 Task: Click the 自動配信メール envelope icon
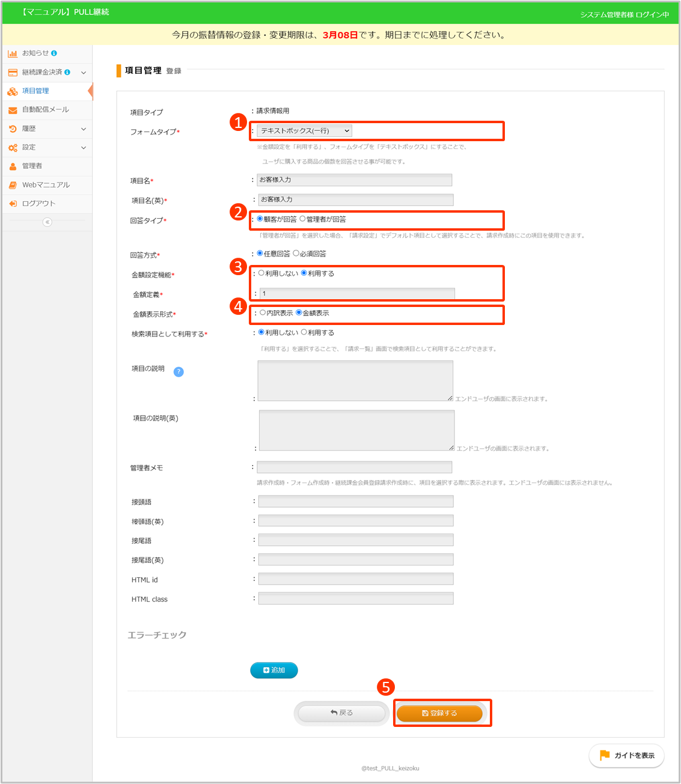pos(13,110)
